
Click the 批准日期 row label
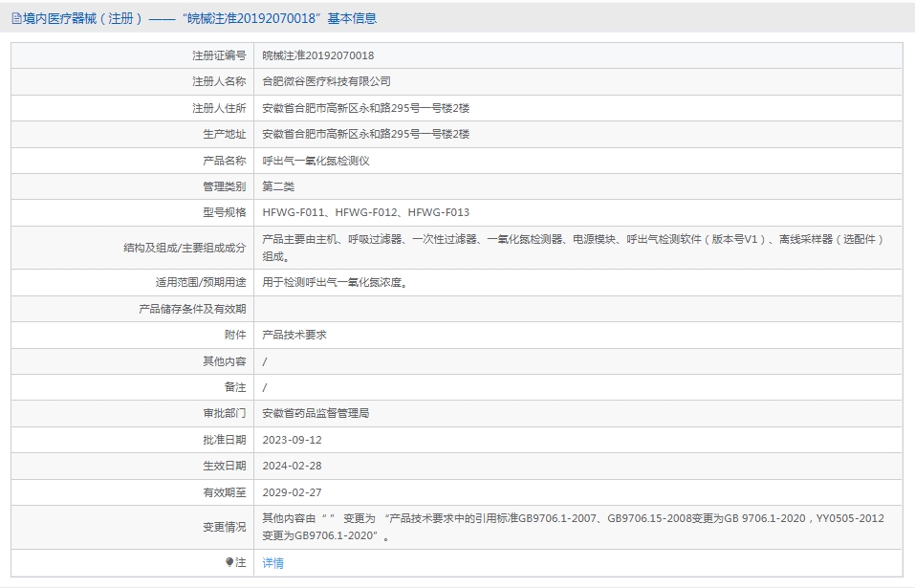[x=225, y=440]
